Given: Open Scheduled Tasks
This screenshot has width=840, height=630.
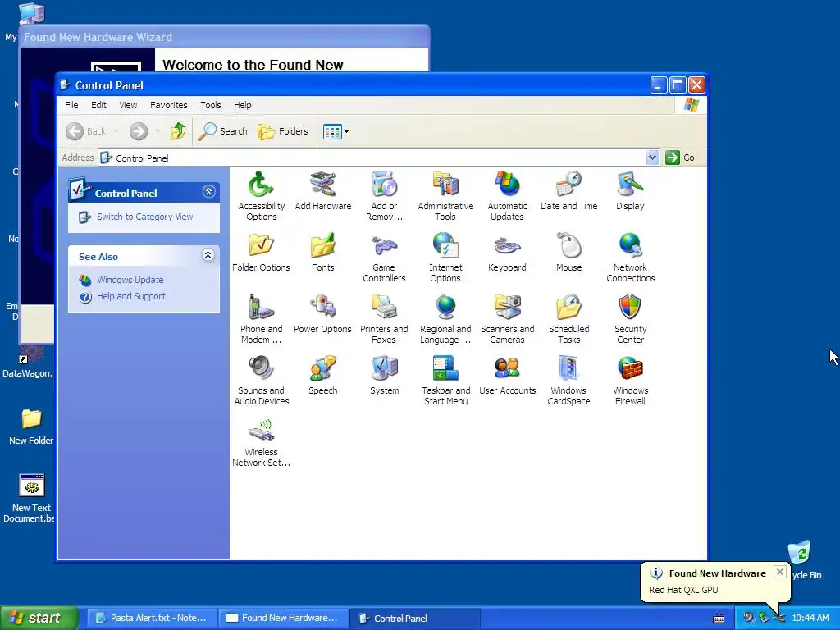Looking at the screenshot, I should pyautogui.click(x=568, y=319).
